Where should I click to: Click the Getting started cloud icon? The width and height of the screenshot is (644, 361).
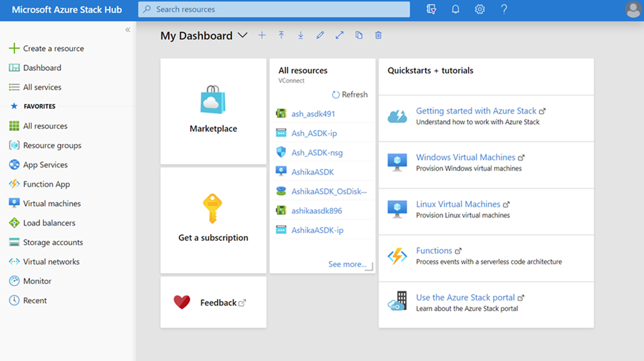(397, 116)
